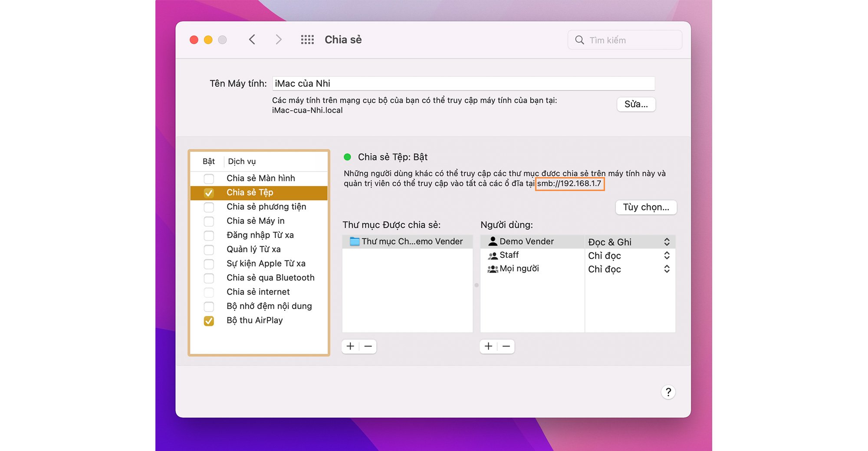Screen dimensions: 868x451
Task: Minimize the Chia sẻ window
Action: coord(208,40)
